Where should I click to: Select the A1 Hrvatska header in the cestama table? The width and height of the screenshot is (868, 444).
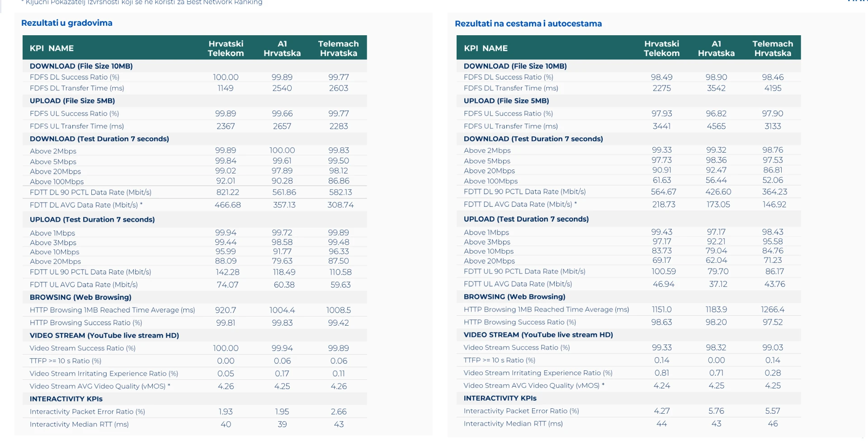click(716, 48)
